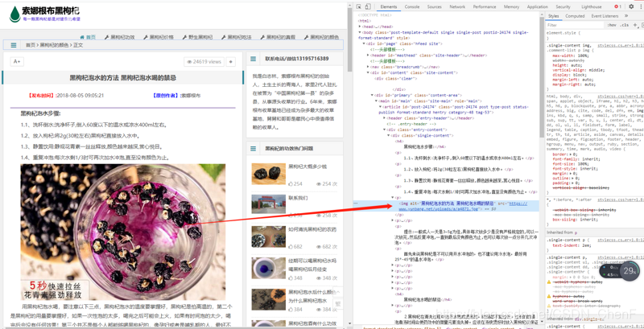This screenshot has height=329, width=644.
Task: Click thumbs-up icon showing 682 likes
Action: click(x=291, y=246)
